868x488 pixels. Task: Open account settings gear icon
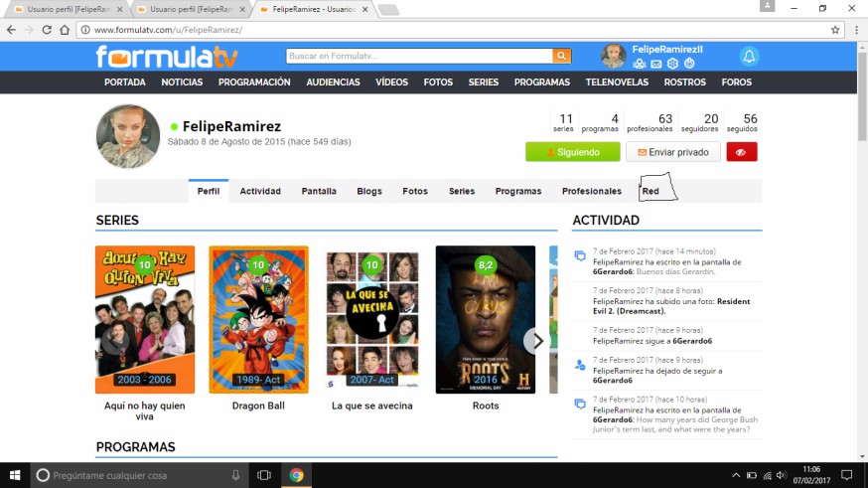tap(672, 64)
